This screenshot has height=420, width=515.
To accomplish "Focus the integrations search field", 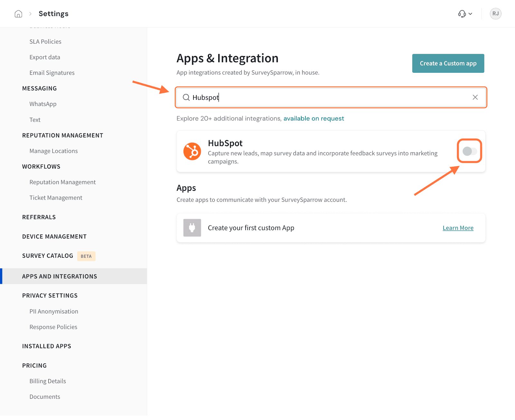I will tap(328, 98).
